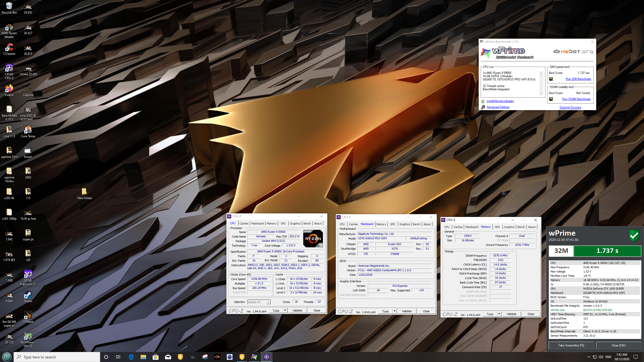Screen dimensions: 644x362
Task: Click the Windows Start button
Action: (x=7, y=357)
